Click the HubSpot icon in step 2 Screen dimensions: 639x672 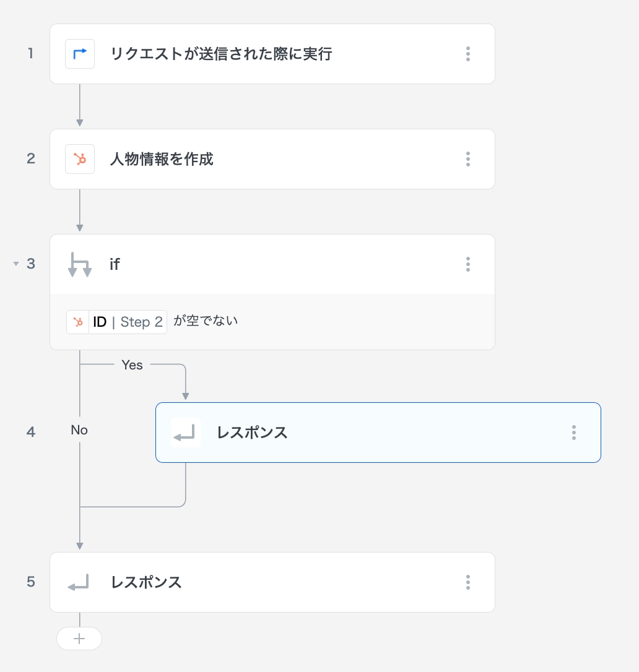coord(80,159)
